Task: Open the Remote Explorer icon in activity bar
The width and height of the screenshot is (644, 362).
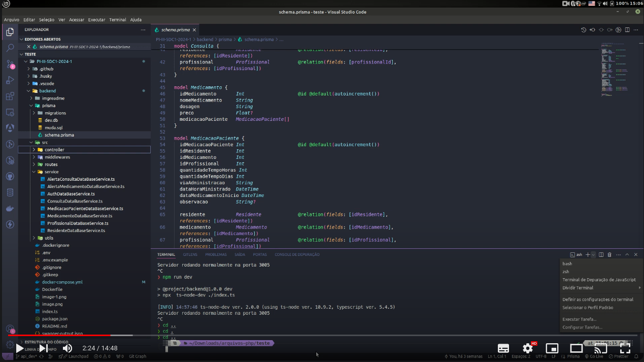Action: point(10,112)
